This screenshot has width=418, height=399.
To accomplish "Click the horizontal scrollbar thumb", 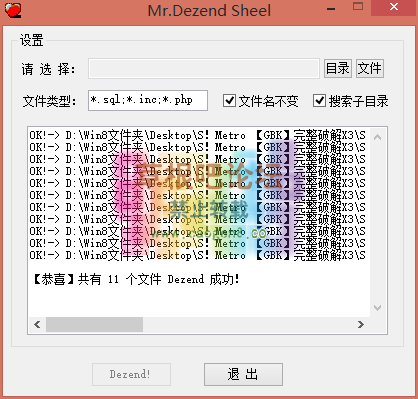I will click(x=95, y=324).
